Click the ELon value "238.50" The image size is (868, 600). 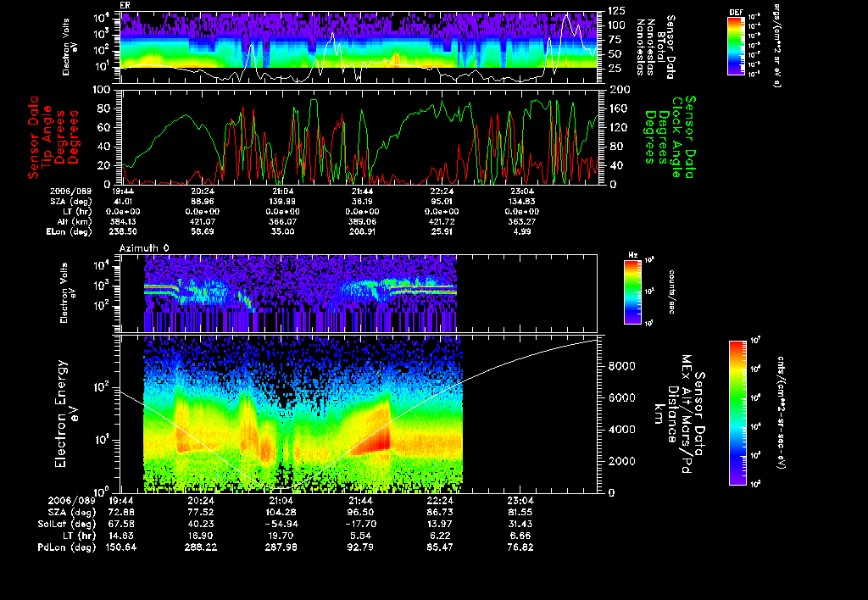coord(123,231)
